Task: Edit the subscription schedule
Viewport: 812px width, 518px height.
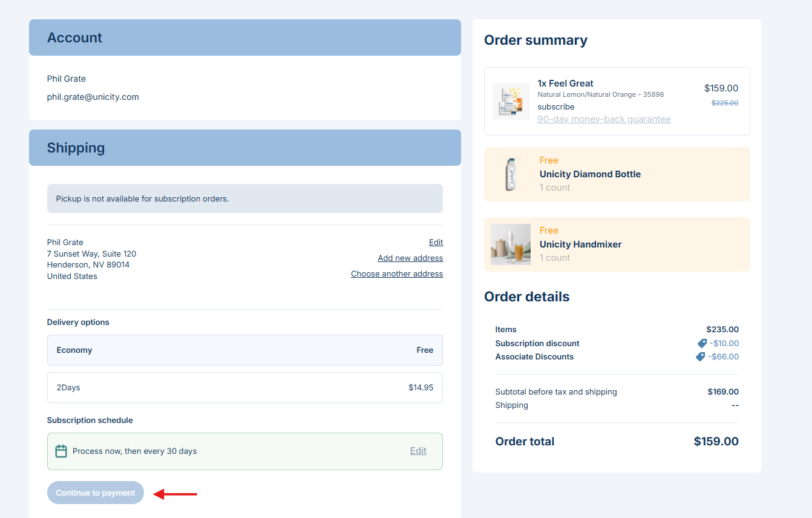Action: tap(418, 451)
